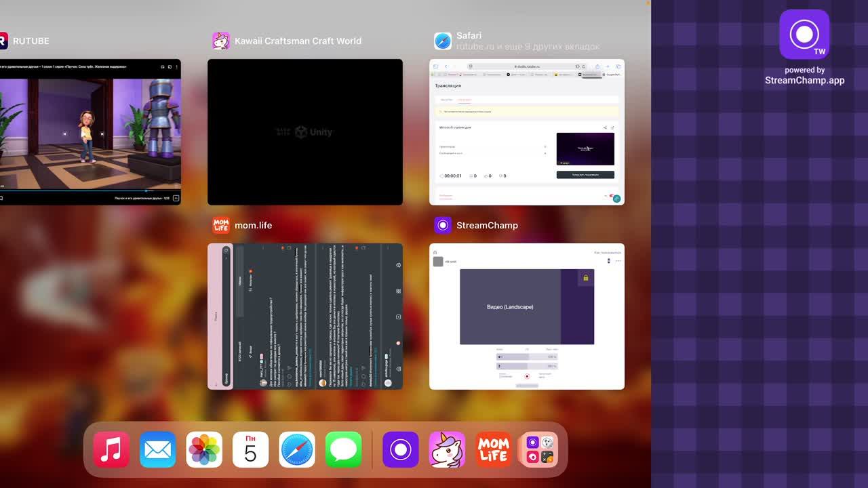868x488 pixels.
Task: Tap mom.life icon above its card
Action: (x=221, y=225)
